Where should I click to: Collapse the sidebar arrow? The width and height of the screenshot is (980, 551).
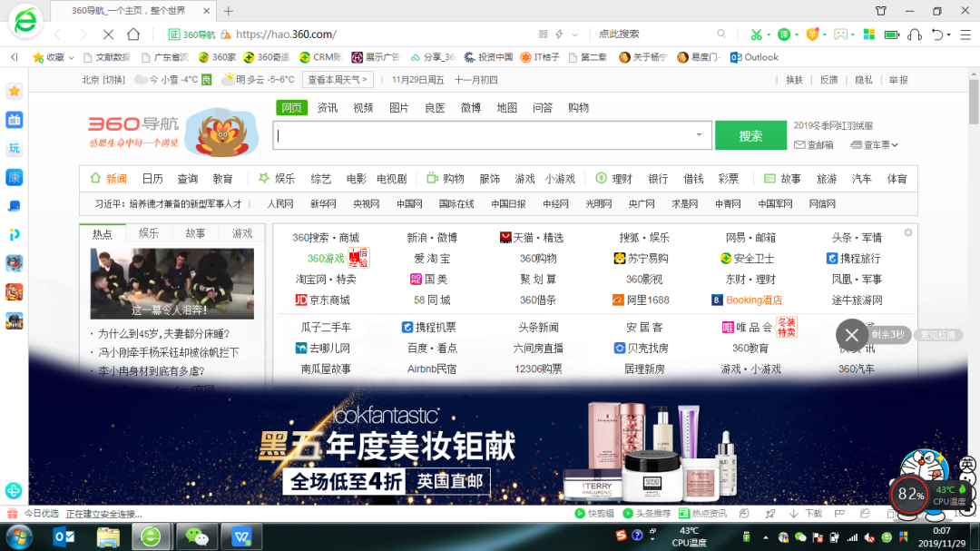tap(14, 57)
